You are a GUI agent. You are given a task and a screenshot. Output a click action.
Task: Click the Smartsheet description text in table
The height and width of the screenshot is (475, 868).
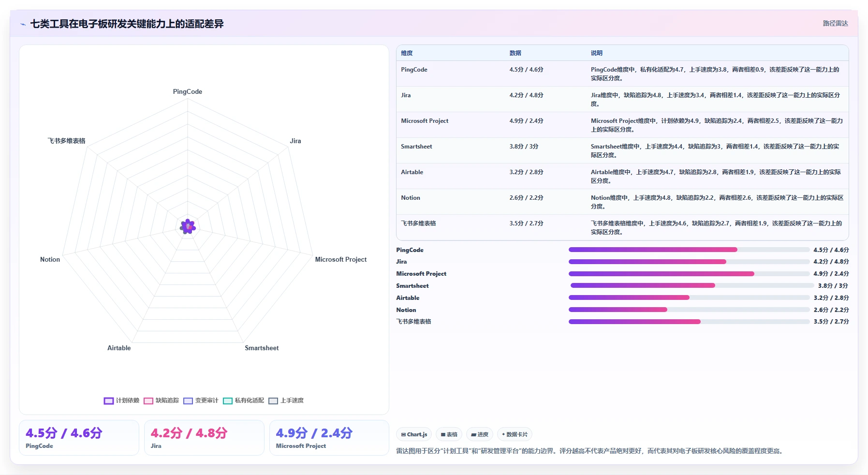point(715,151)
